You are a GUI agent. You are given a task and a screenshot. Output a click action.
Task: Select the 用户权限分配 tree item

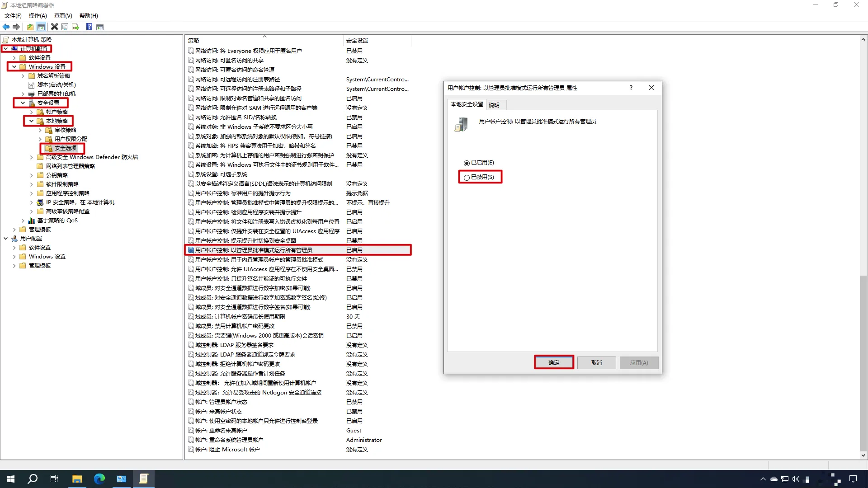(x=71, y=139)
